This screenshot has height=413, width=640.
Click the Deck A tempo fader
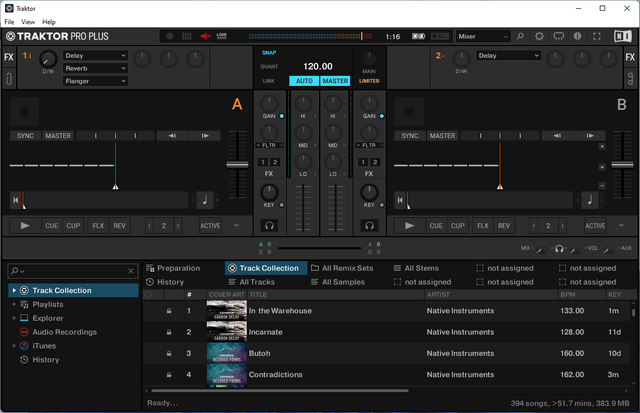tap(236, 164)
